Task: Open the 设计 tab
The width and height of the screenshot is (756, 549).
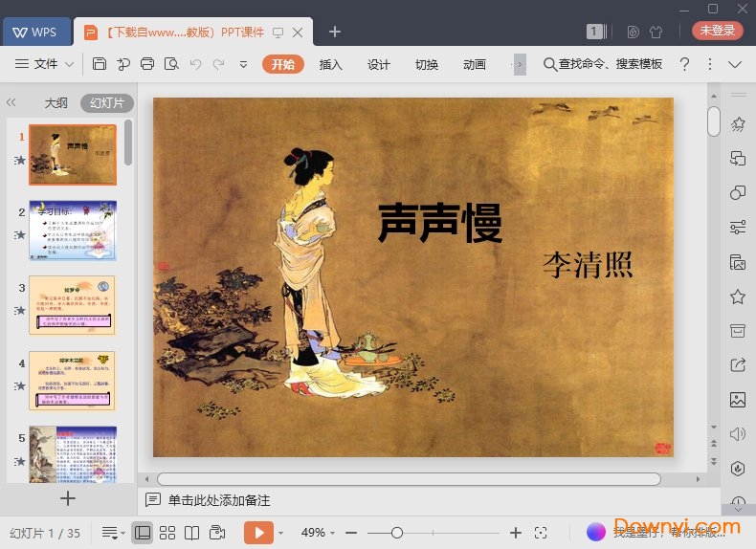Action: click(379, 64)
